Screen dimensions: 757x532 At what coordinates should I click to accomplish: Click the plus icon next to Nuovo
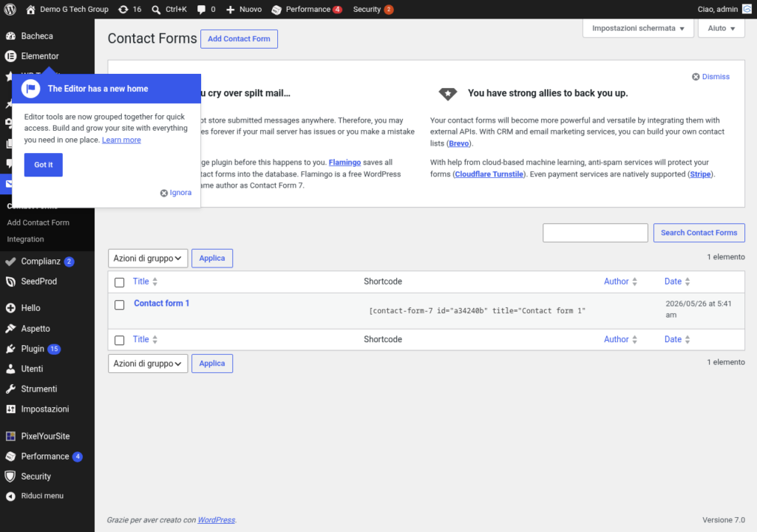pos(231,10)
